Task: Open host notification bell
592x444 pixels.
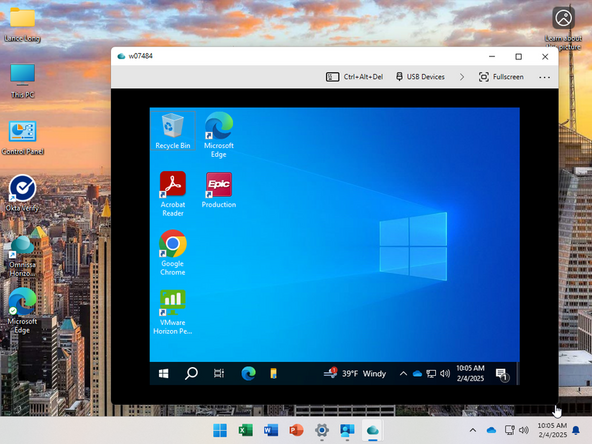Action: (x=576, y=430)
